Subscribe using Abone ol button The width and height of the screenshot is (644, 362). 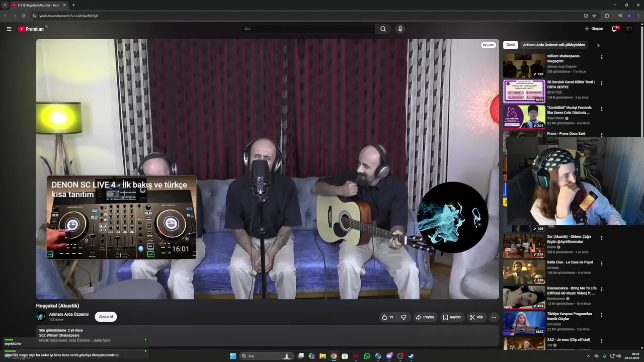coord(106,317)
